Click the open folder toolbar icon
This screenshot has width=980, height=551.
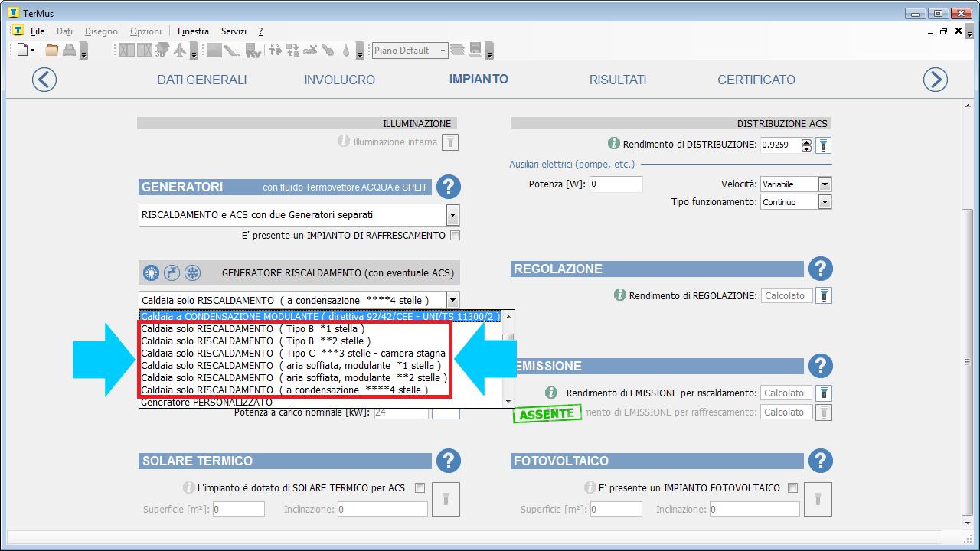(x=52, y=51)
